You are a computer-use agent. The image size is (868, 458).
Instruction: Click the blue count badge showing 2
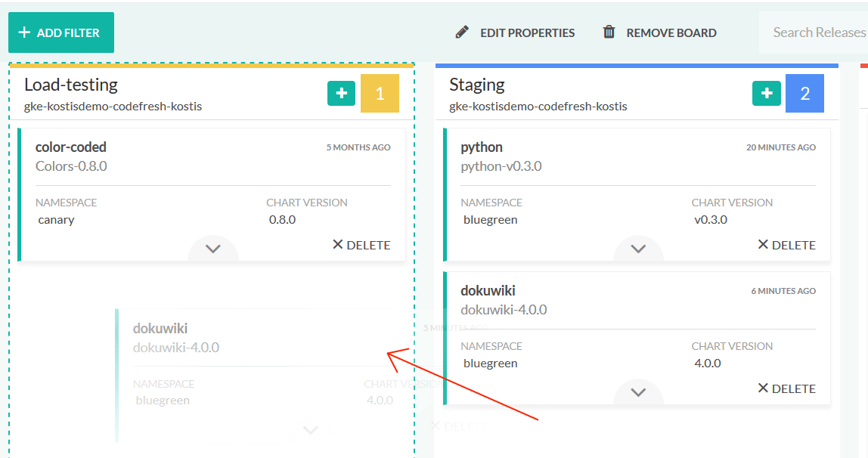805,94
